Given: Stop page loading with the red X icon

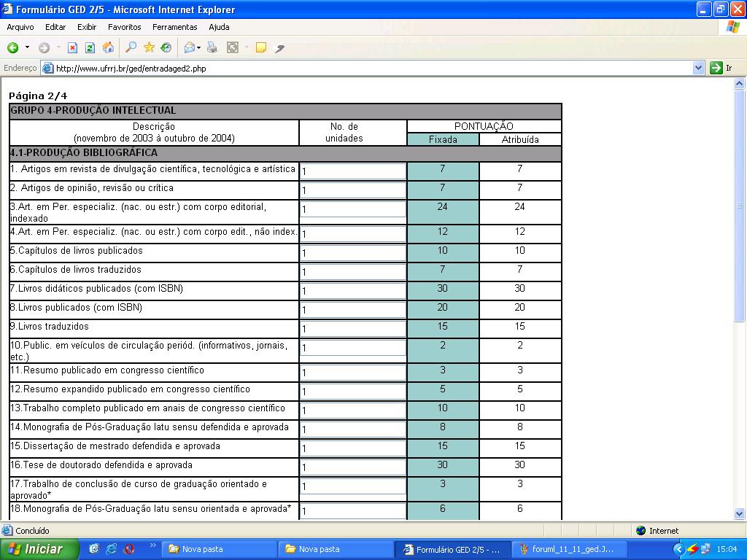Looking at the screenshot, I should click(x=72, y=47).
